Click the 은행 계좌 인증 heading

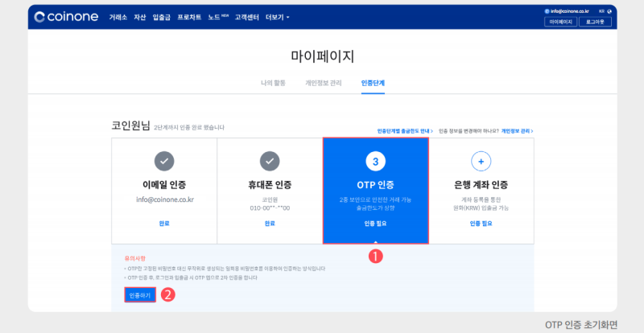pyautogui.click(x=481, y=185)
